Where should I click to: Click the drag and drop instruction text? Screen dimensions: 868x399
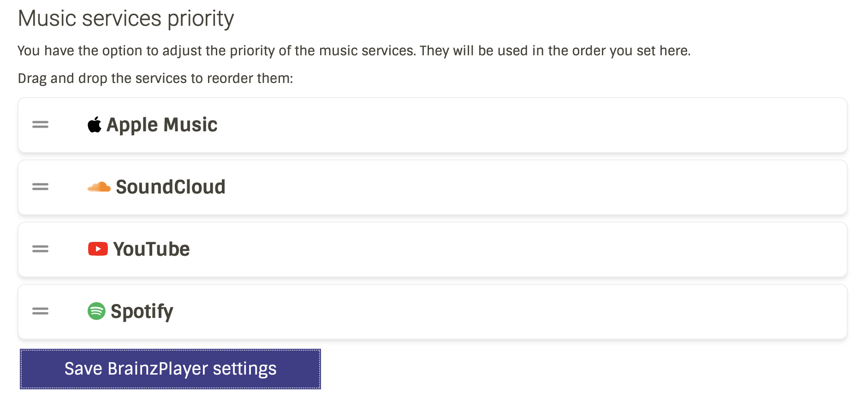tap(155, 78)
